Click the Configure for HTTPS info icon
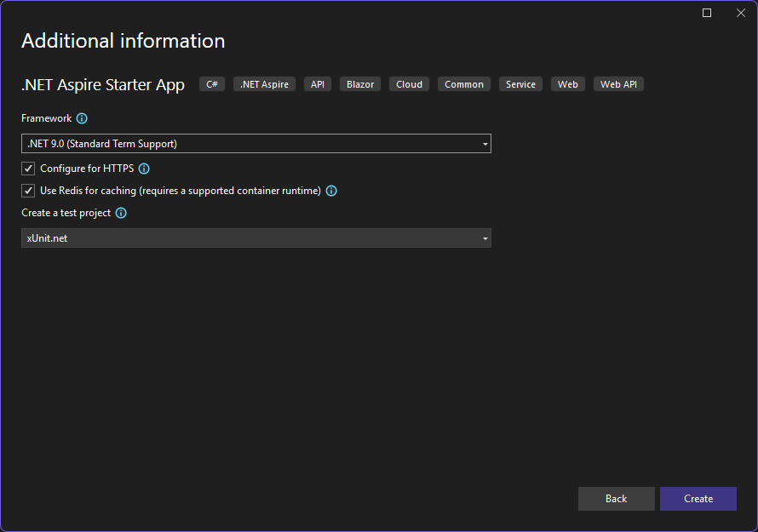 [144, 169]
